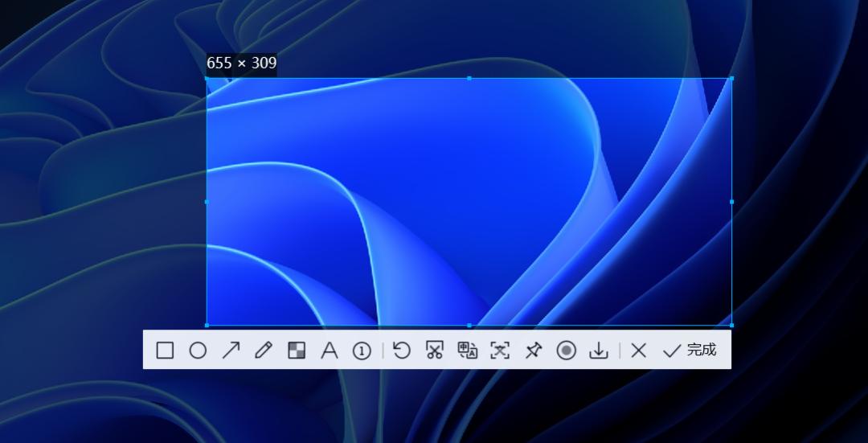Select the rectangle annotation tool
Image resolution: width=868 pixels, height=443 pixels.
[x=165, y=351]
